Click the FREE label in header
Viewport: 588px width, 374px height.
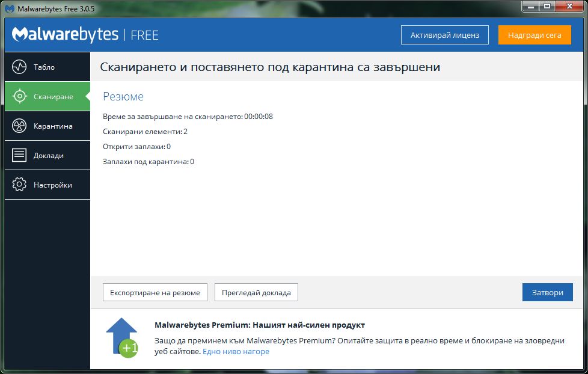pyautogui.click(x=144, y=35)
